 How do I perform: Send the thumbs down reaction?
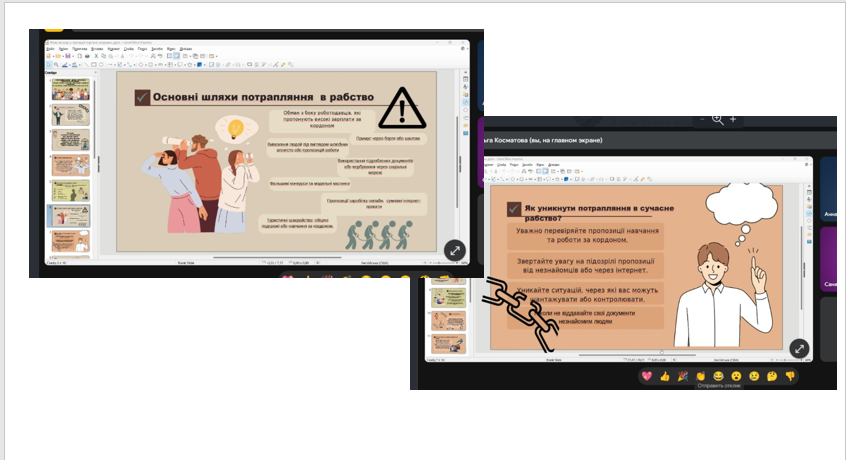(x=790, y=376)
